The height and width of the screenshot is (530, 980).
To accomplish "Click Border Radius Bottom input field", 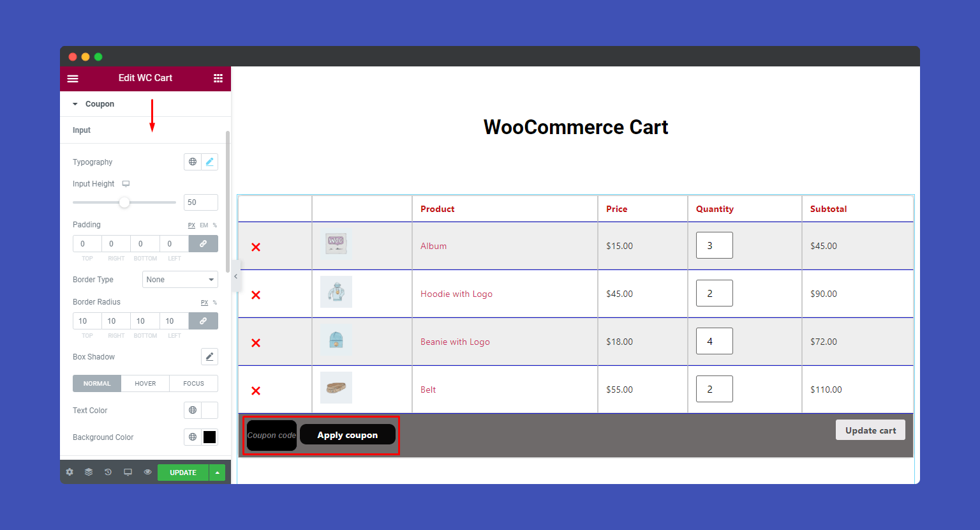I will [145, 321].
